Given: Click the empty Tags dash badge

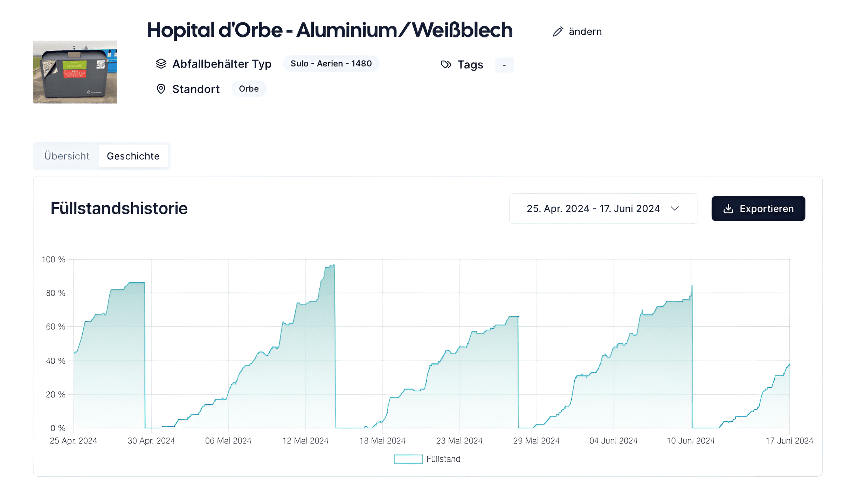Looking at the screenshot, I should tap(504, 65).
